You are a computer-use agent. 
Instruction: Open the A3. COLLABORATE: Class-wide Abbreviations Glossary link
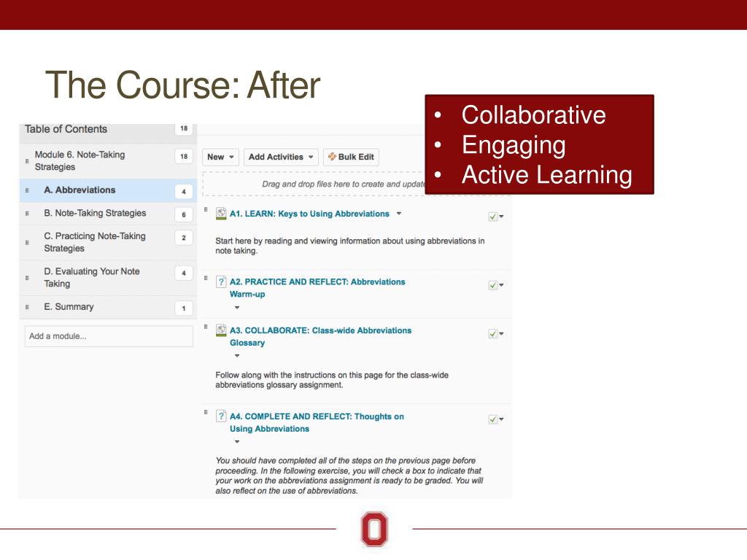[320, 337]
